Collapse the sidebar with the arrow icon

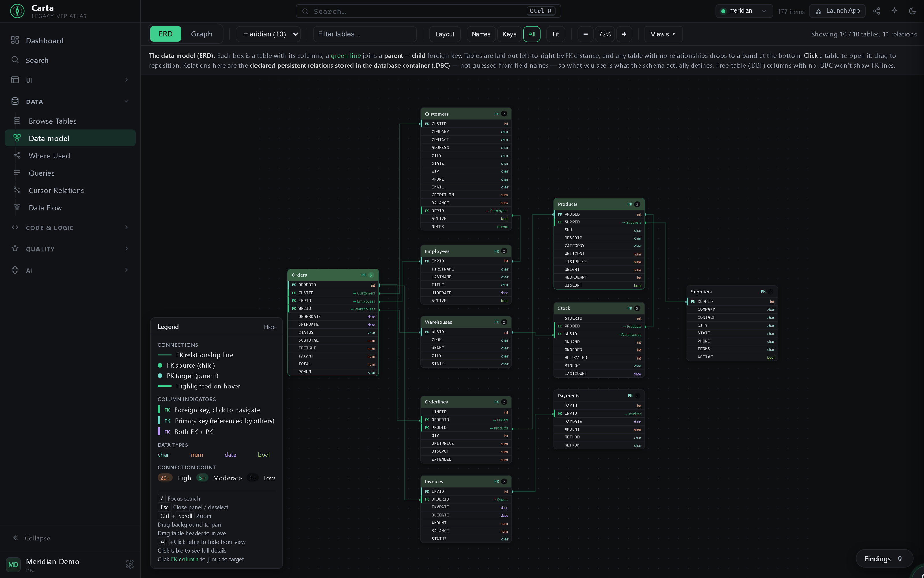pos(16,538)
